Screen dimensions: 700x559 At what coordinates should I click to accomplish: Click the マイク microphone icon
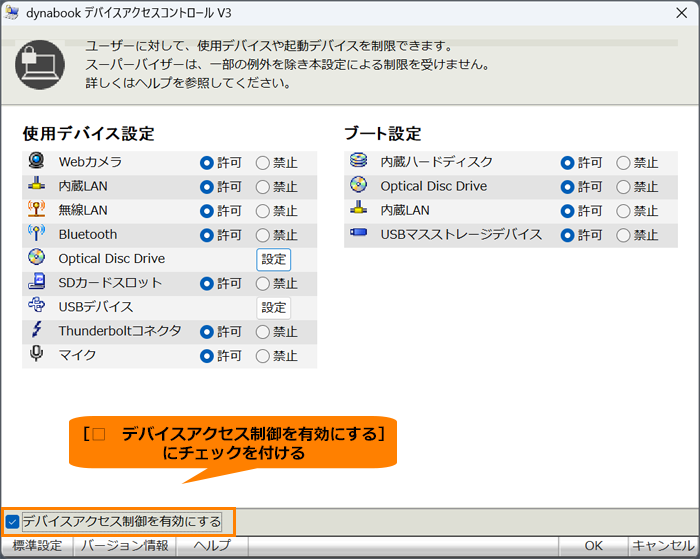(36, 353)
